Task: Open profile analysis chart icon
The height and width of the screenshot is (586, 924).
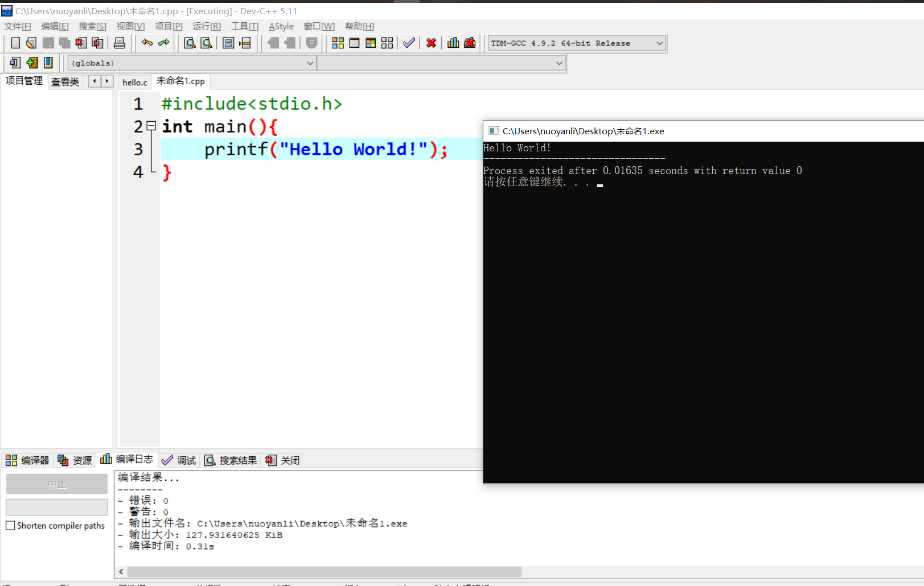Action: point(453,43)
